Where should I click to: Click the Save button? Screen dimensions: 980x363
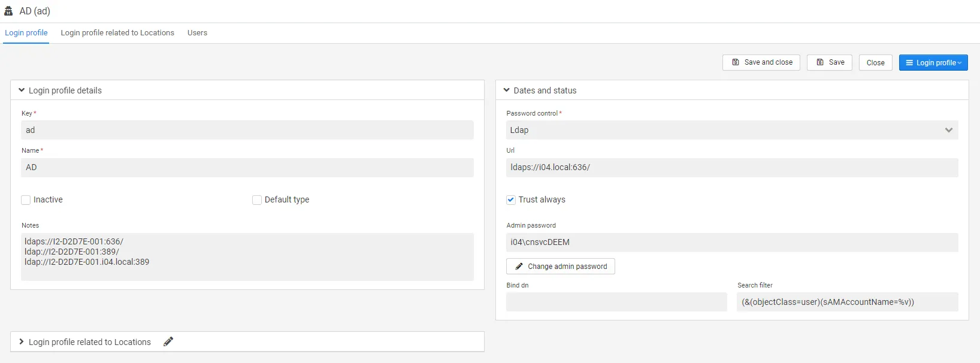(830, 62)
